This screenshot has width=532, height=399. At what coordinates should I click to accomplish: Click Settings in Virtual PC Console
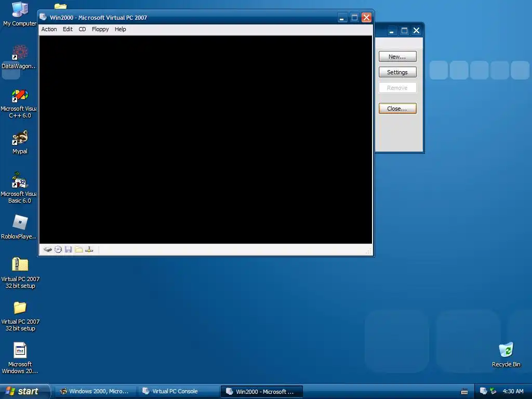(x=397, y=72)
